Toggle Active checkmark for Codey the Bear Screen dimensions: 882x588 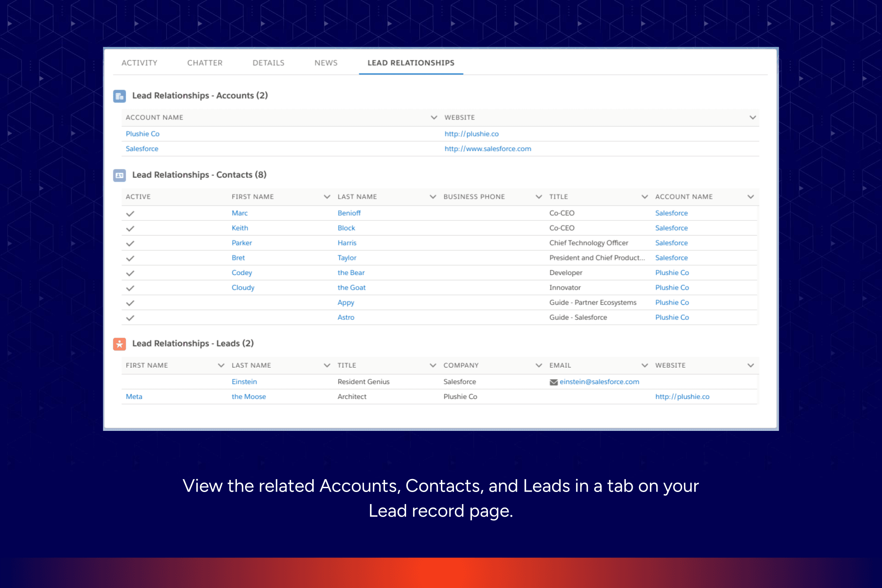[x=130, y=273]
